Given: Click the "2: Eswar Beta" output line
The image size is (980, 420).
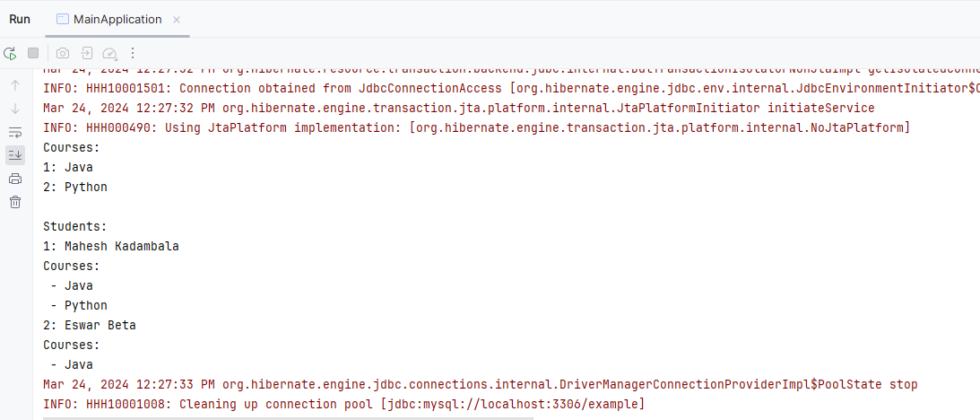Looking at the screenshot, I should (89, 325).
